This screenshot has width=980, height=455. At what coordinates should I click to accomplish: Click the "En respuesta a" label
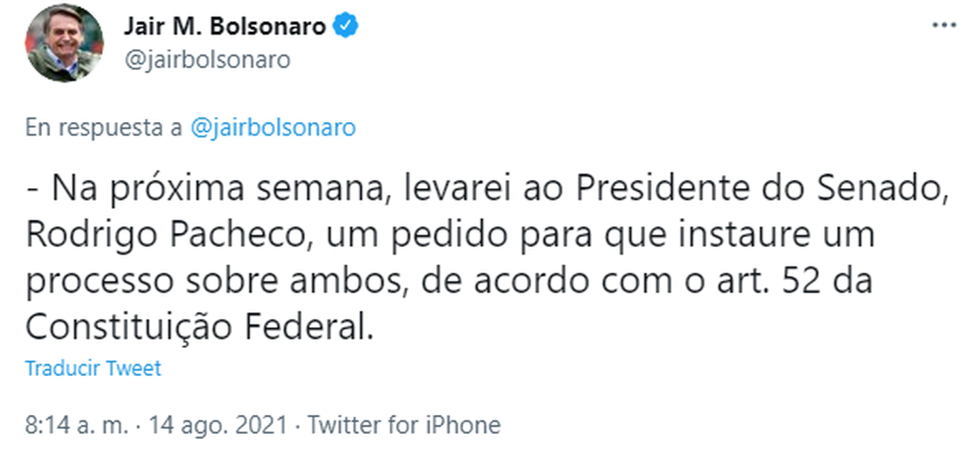pyautogui.click(x=104, y=128)
